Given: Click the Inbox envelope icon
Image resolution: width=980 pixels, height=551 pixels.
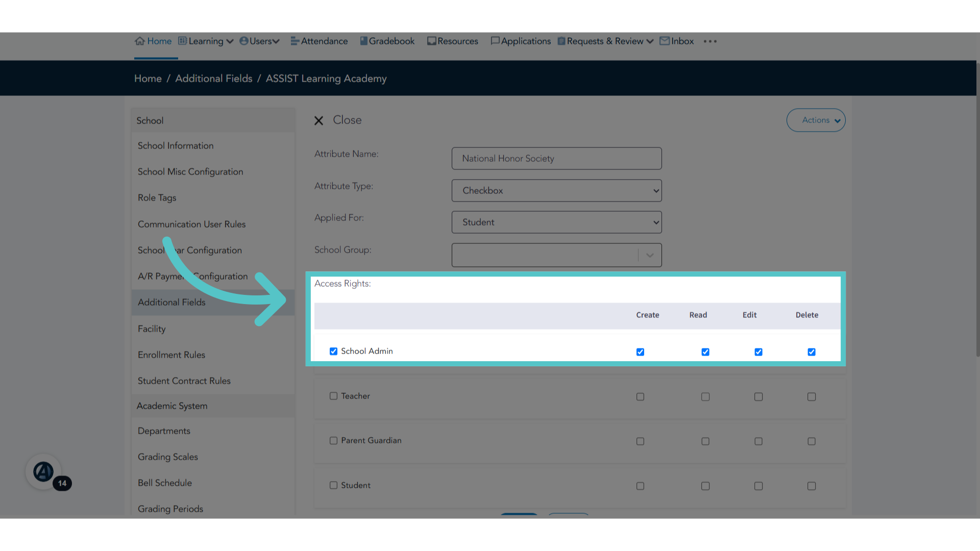Looking at the screenshot, I should (x=665, y=41).
